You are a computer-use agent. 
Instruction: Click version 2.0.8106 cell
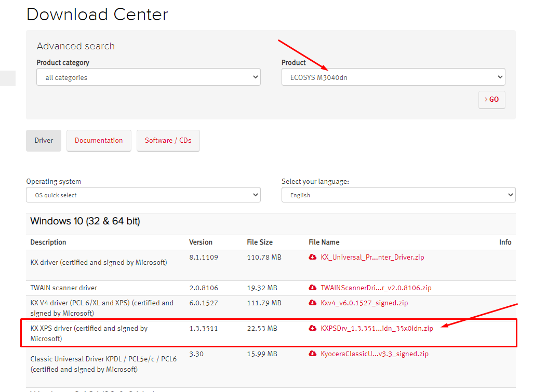(x=204, y=288)
